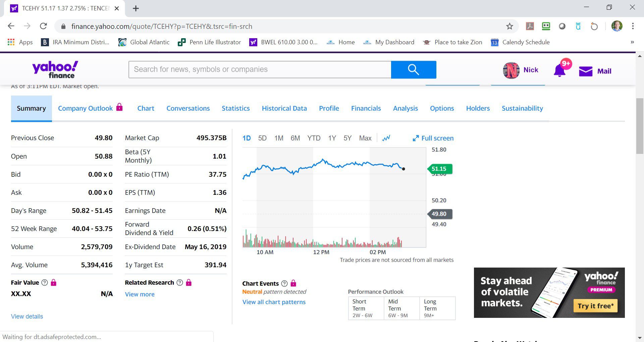The image size is (644, 342).
Task: Select the 5D chart range
Action: pos(262,138)
